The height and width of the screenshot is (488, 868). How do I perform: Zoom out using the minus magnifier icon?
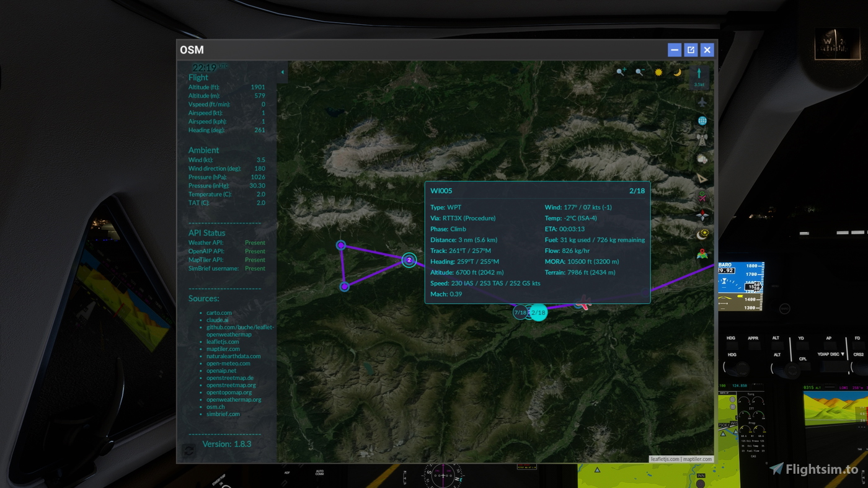click(639, 71)
